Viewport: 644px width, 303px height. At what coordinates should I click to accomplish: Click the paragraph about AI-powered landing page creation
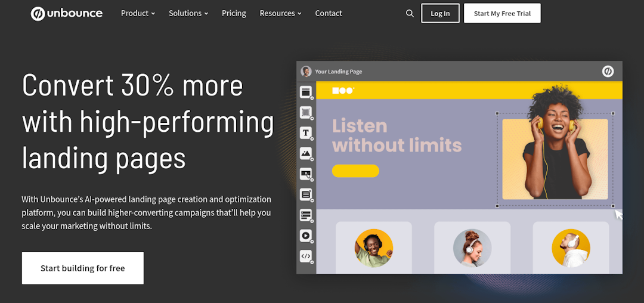click(x=147, y=213)
